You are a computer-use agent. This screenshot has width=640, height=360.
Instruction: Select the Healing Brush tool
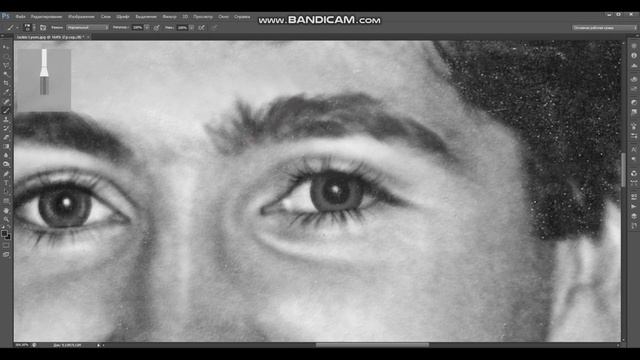pyautogui.click(x=6, y=101)
